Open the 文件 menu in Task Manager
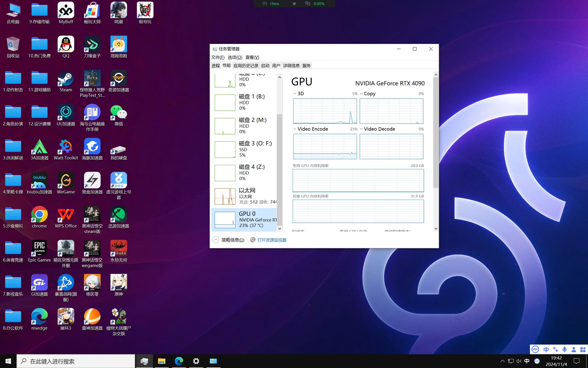The image size is (588, 368). (218, 57)
